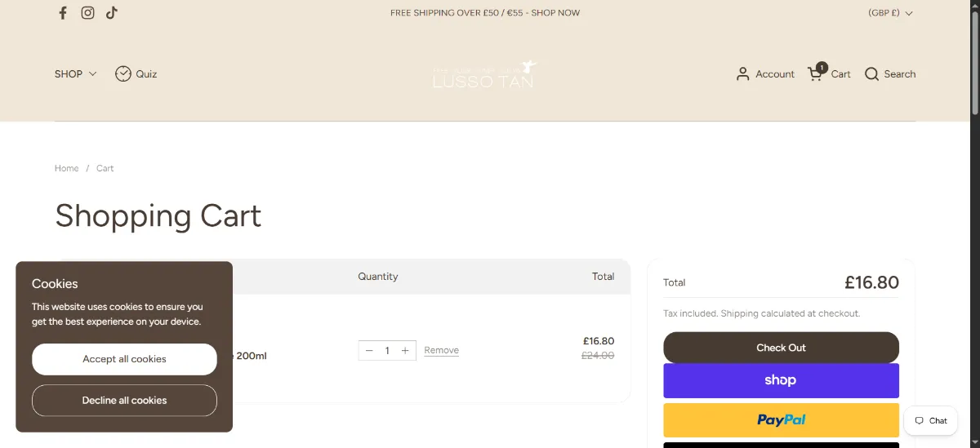Accept all cookies
The width and height of the screenshot is (980, 448).
pyautogui.click(x=124, y=359)
